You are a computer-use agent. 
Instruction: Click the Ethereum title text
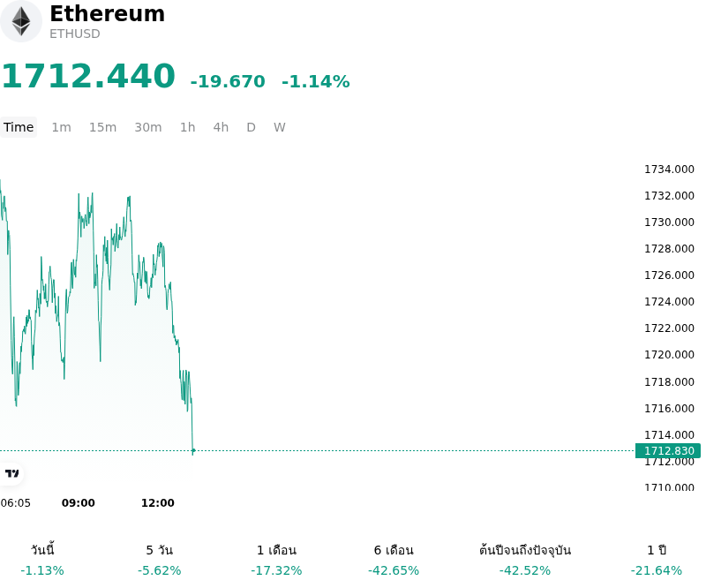[107, 13]
